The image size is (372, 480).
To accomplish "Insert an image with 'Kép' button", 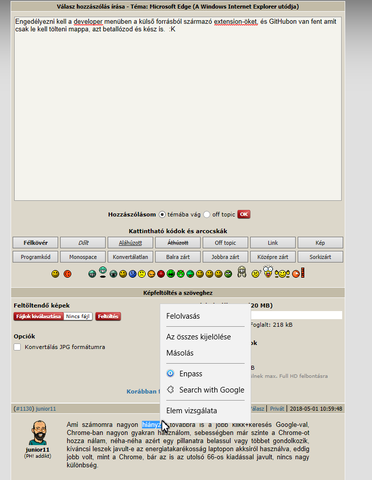I will pos(320,243).
